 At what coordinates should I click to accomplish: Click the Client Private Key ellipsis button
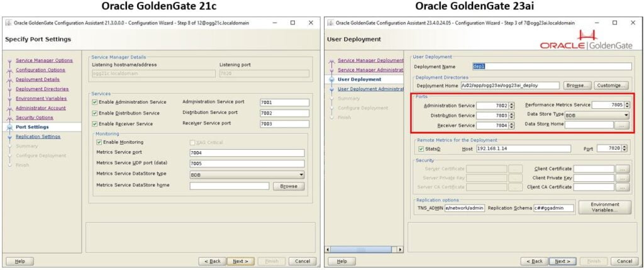(623, 178)
